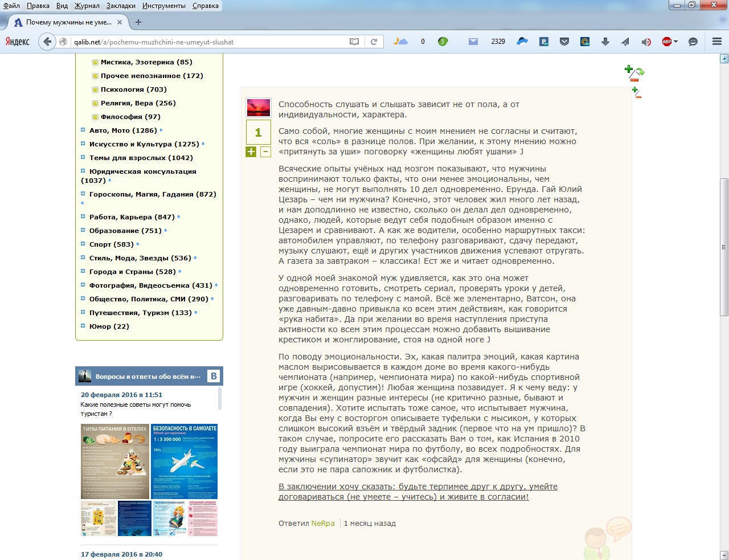Screen dimensions: 729x560
Task: Open the Файл menu
Action: tap(11, 6)
